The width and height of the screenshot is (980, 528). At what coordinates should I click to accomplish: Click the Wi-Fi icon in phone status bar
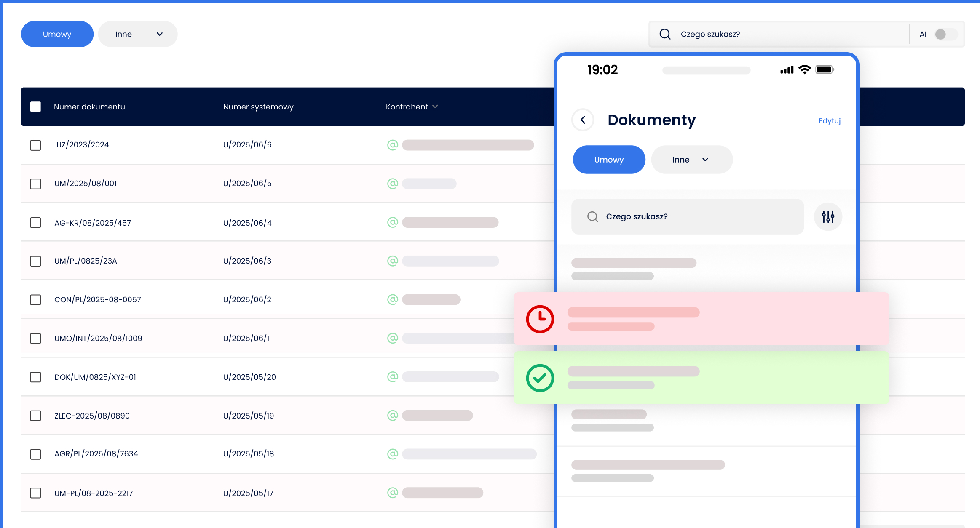(x=804, y=69)
